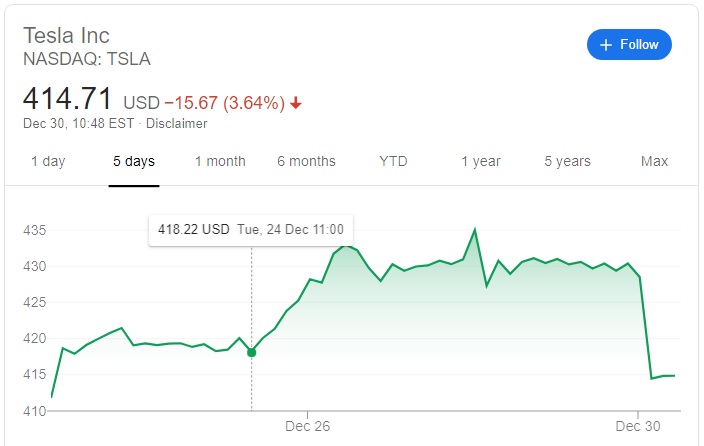Image resolution: width=704 pixels, height=446 pixels.
Task: Click the Dec 26 axis label
Action: pyautogui.click(x=308, y=426)
